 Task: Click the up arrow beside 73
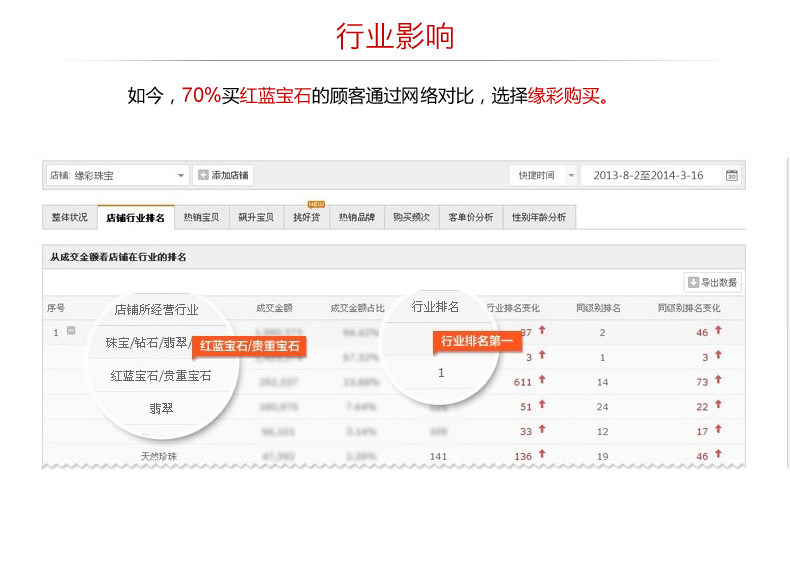(x=718, y=379)
